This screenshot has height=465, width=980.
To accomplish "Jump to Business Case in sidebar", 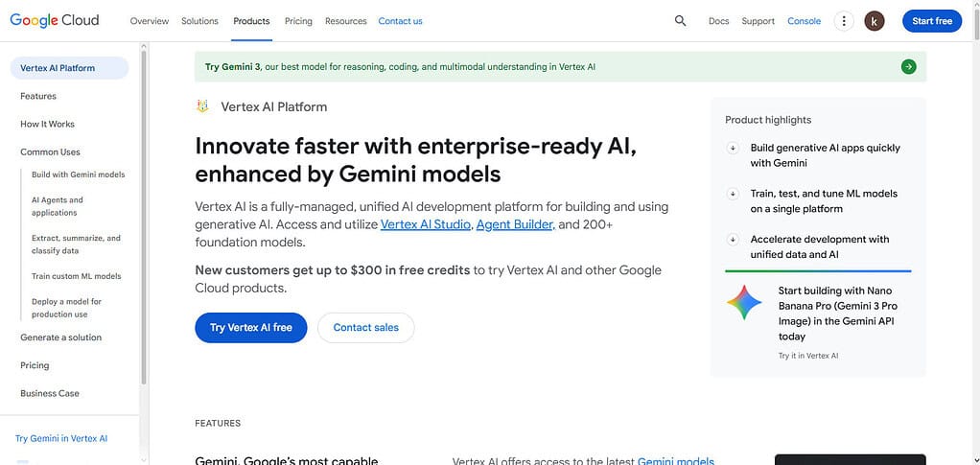I will coord(49,394).
